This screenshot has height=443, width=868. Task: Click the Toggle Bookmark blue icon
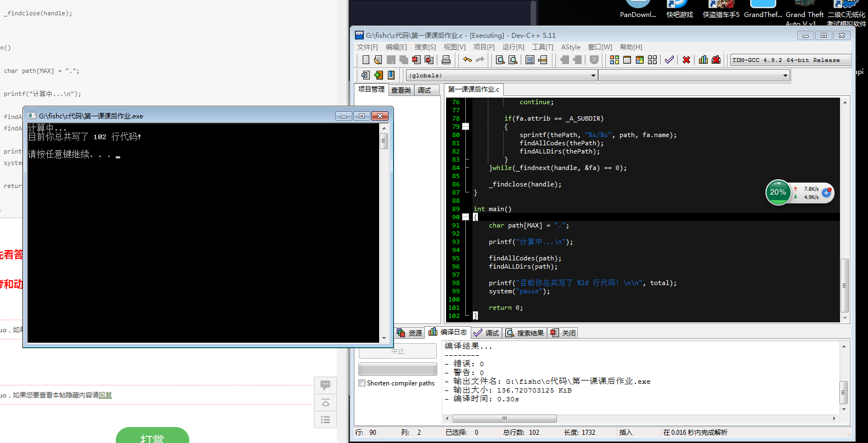(x=391, y=75)
